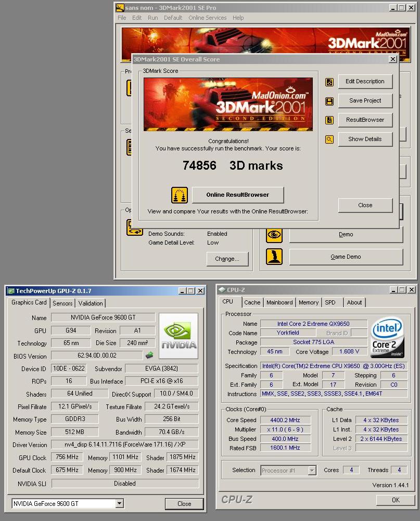The height and width of the screenshot is (521, 420).
Task: Click the Bandwidth 70.4 GB/s value
Action: click(x=171, y=432)
